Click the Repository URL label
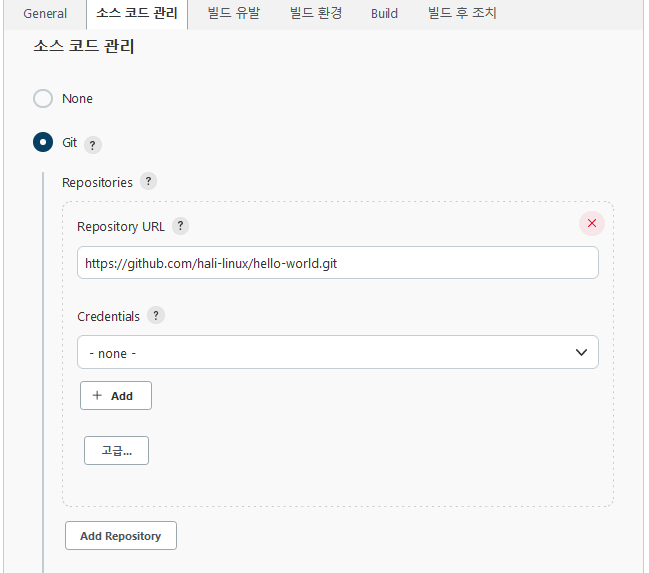The width and height of the screenshot is (649, 573). coord(121,227)
